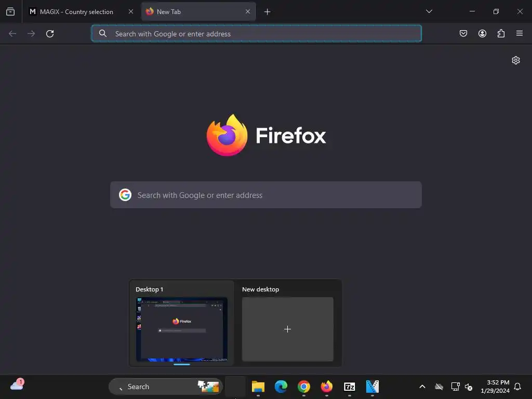Open Microsoft Edge from taskbar
532x399 pixels.
pos(281,387)
